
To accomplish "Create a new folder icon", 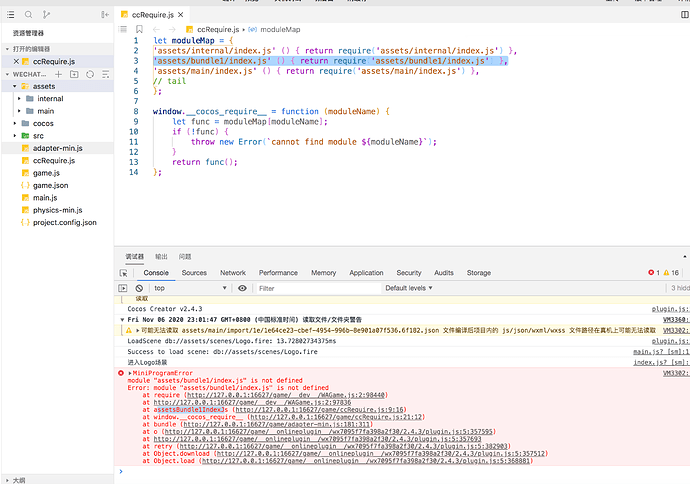I will (74, 74).
